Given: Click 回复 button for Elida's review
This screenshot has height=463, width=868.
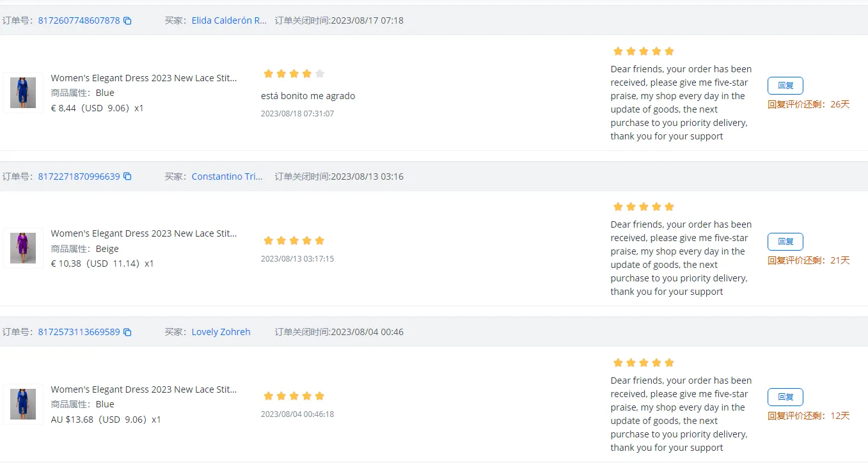Looking at the screenshot, I should pos(785,86).
